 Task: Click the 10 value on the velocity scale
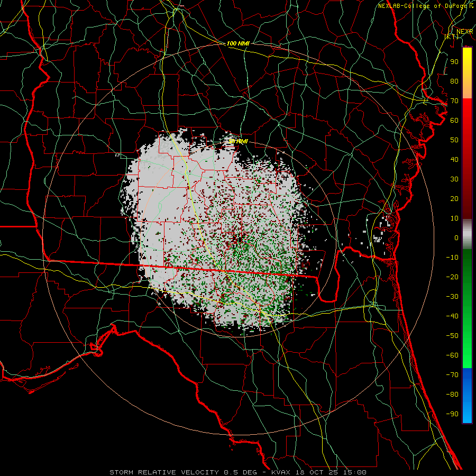click(454, 218)
